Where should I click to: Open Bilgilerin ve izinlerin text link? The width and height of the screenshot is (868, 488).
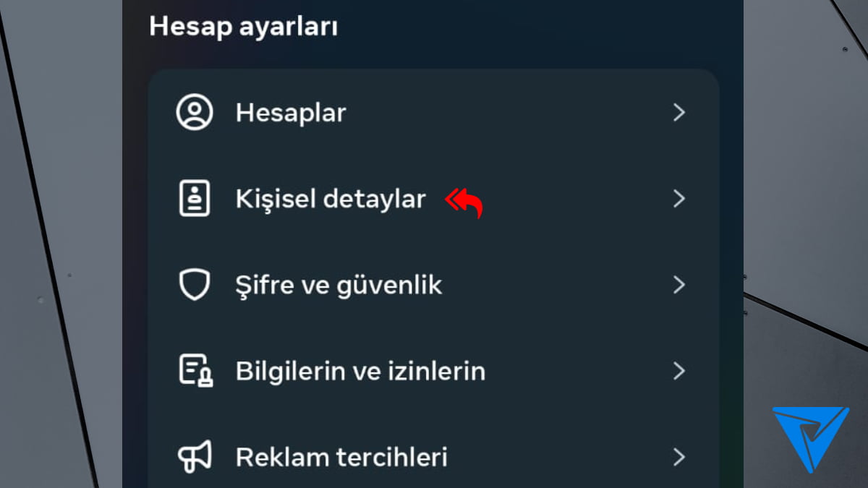360,371
